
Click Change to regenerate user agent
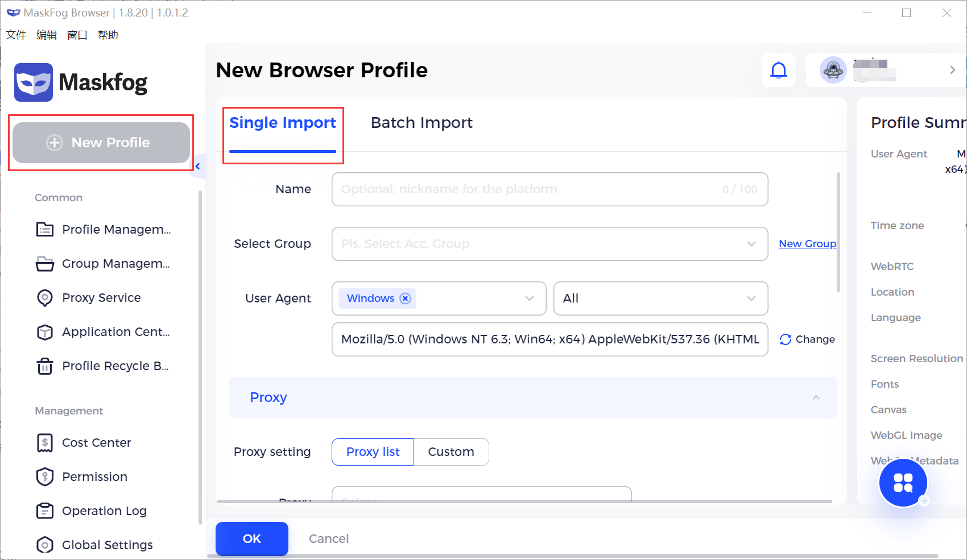pyautogui.click(x=815, y=339)
